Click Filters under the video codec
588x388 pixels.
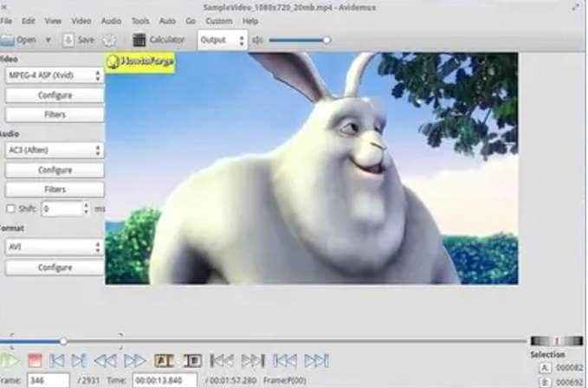(55, 114)
